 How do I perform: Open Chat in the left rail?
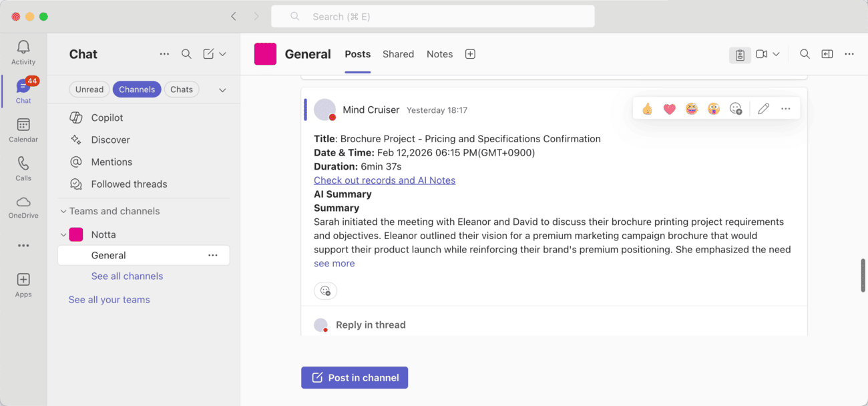point(23,91)
